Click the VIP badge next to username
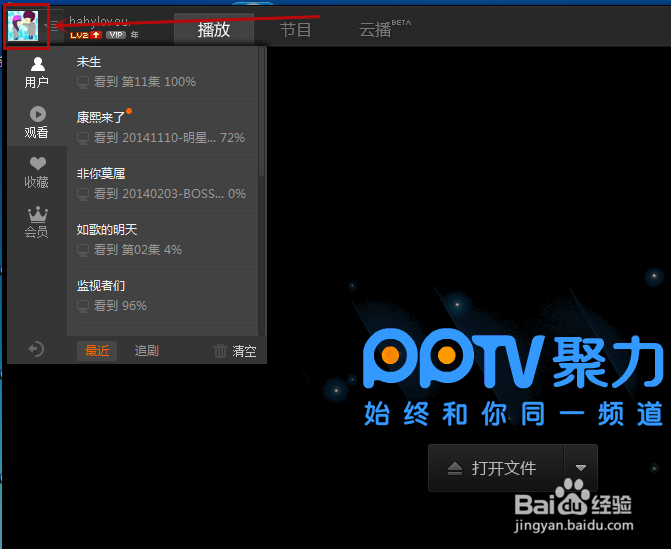The image size is (671, 549). [x=116, y=35]
